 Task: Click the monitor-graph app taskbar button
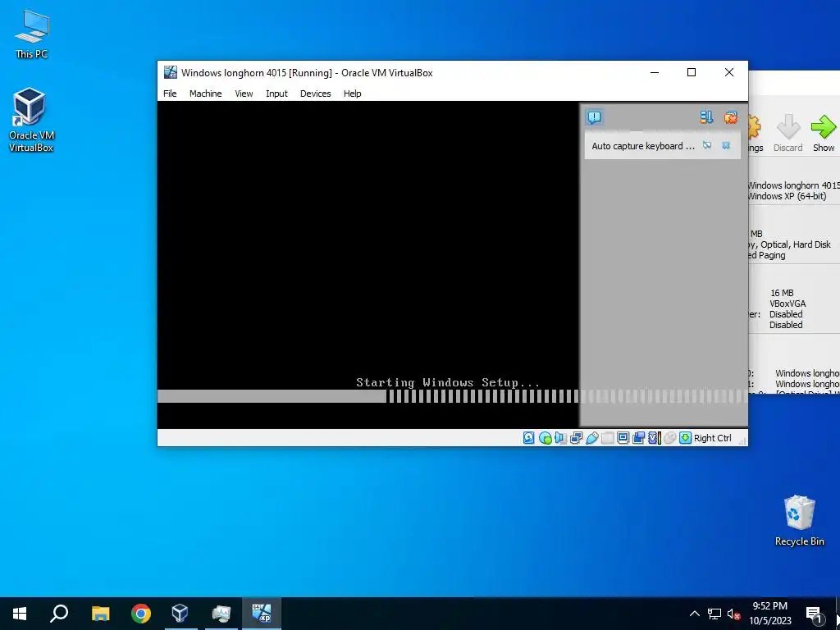tap(221, 614)
